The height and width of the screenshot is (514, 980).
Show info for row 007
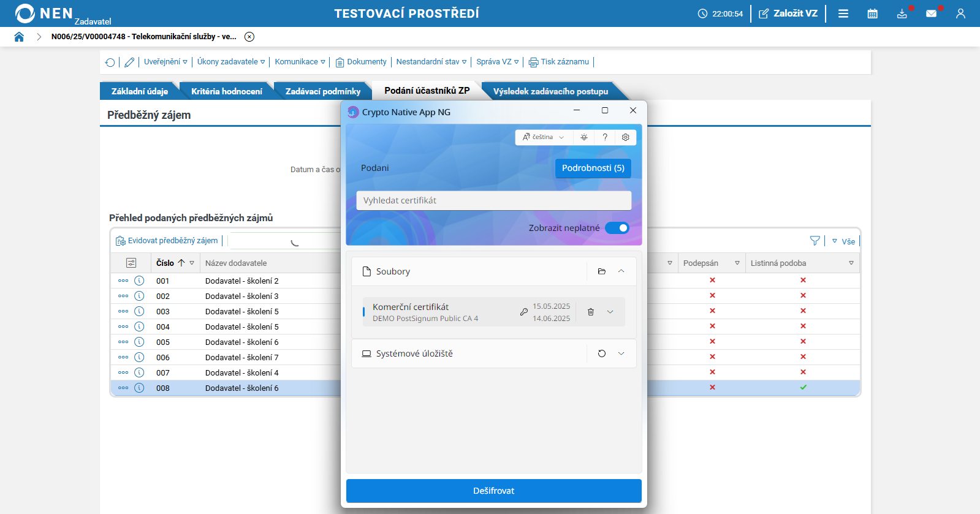click(139, 372)
